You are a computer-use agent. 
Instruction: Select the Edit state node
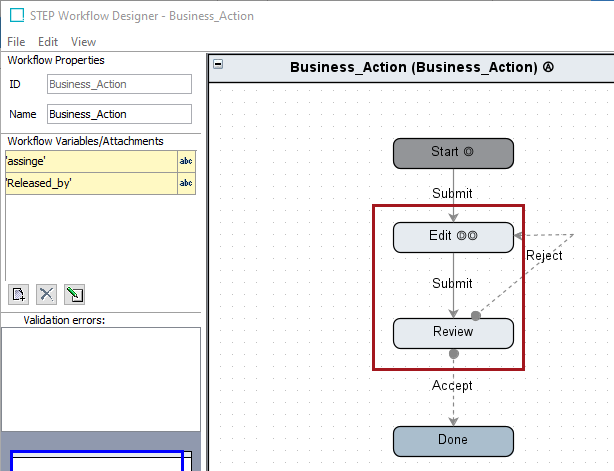(x=453, y=238)
